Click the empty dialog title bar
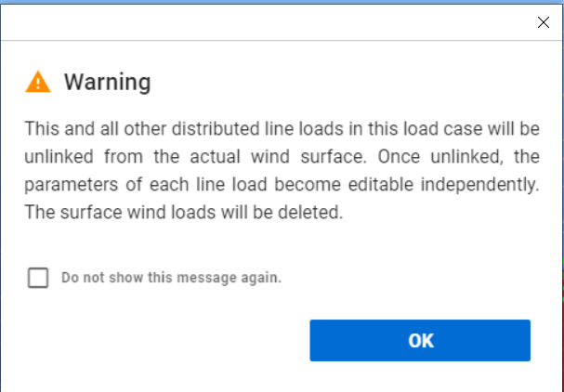Viewport: 564px width, 392px height. (266, 22)
